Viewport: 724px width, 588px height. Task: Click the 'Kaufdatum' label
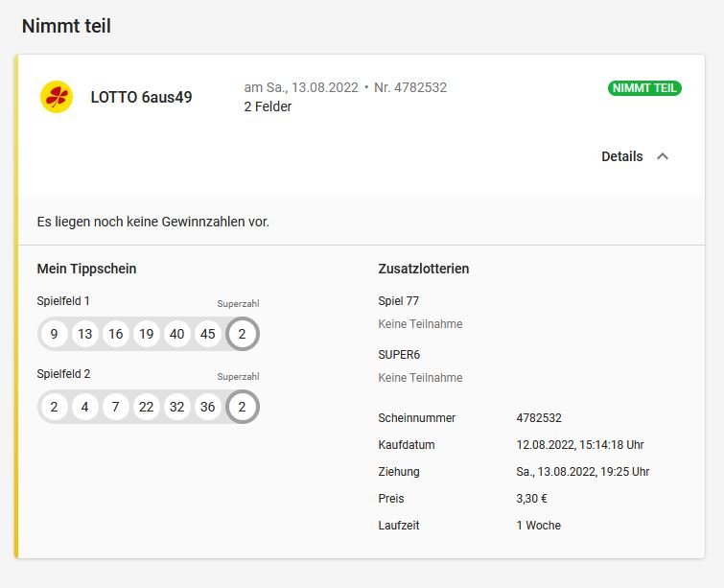click(x=407, y=445)
